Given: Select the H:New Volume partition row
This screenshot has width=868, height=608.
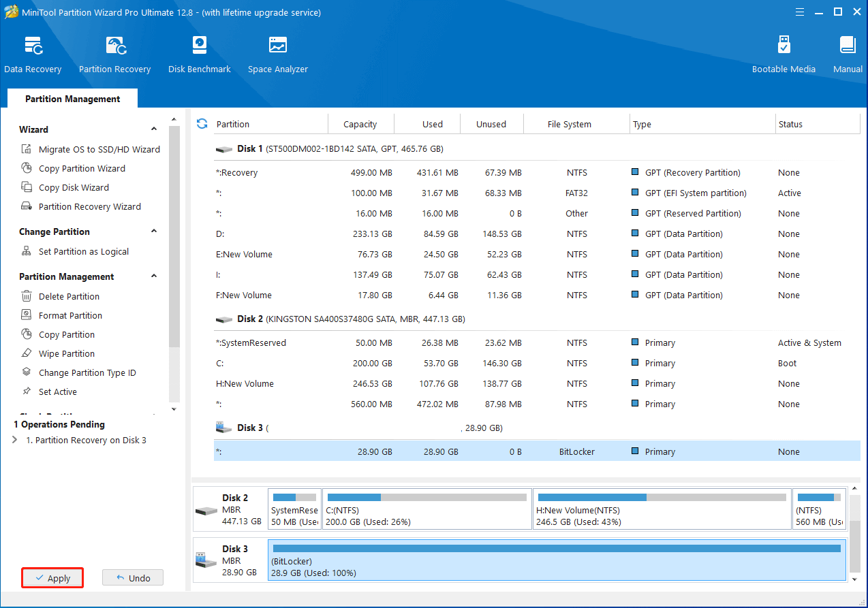Looking at the screenshot, I should (x=537, y=383).
